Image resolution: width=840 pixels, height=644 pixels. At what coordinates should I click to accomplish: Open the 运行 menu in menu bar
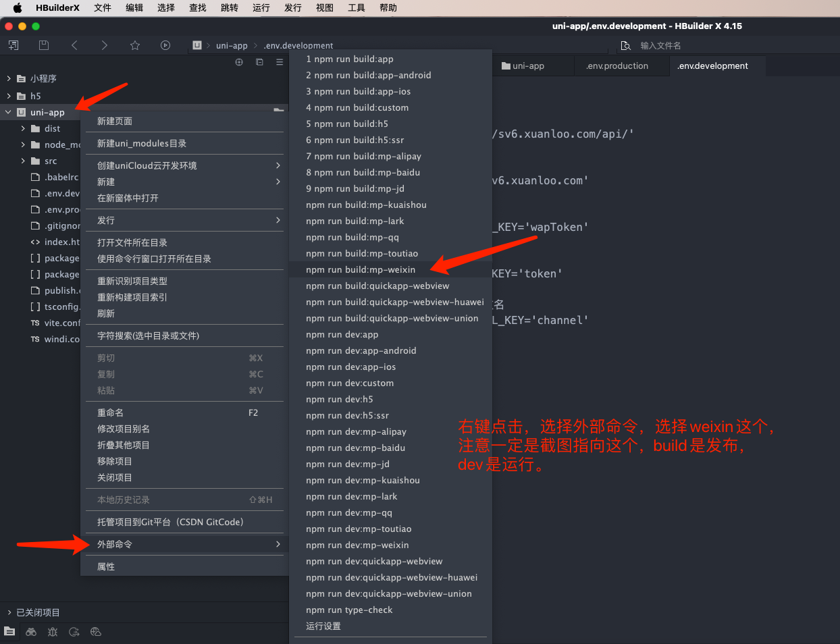click(x=261, y=8)
